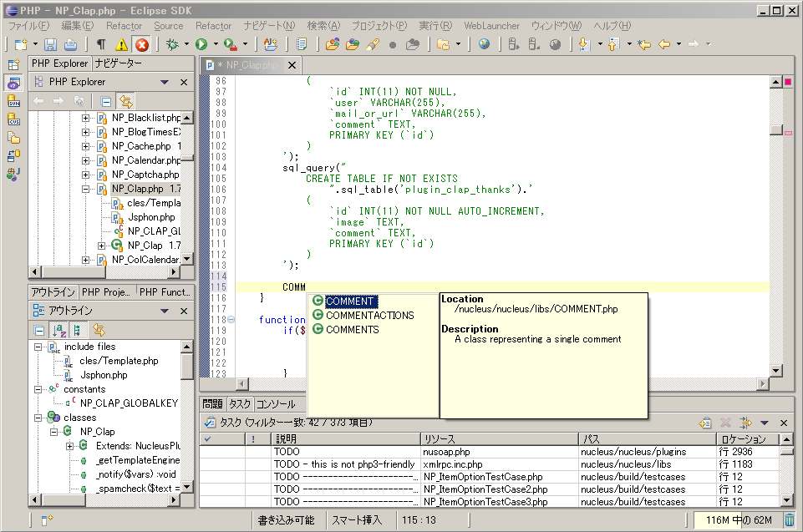803x532 pixels.
Task: Open the Run button dropdown arrow
Action: (x=216, y=44)
